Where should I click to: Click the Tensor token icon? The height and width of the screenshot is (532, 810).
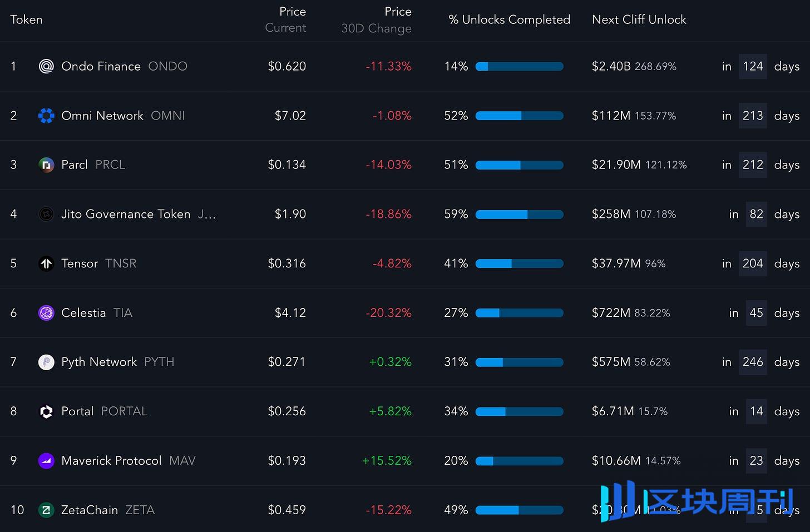[x=46, y=263]
